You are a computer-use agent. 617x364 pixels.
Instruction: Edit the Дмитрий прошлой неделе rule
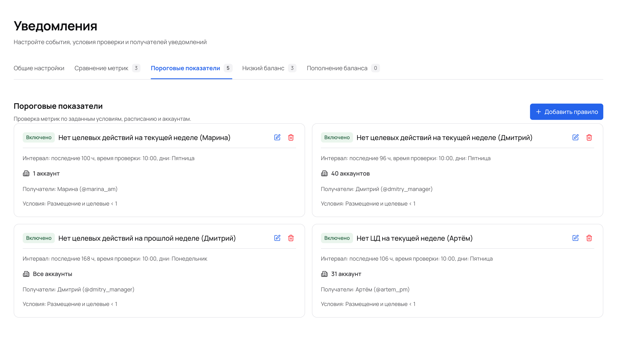click(x=277, y=238)
